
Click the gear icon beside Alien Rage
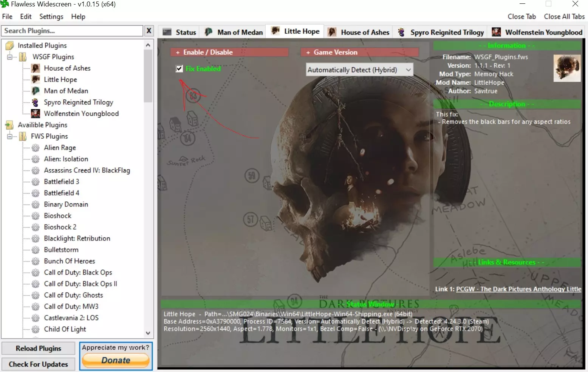(x=36, y=148)
